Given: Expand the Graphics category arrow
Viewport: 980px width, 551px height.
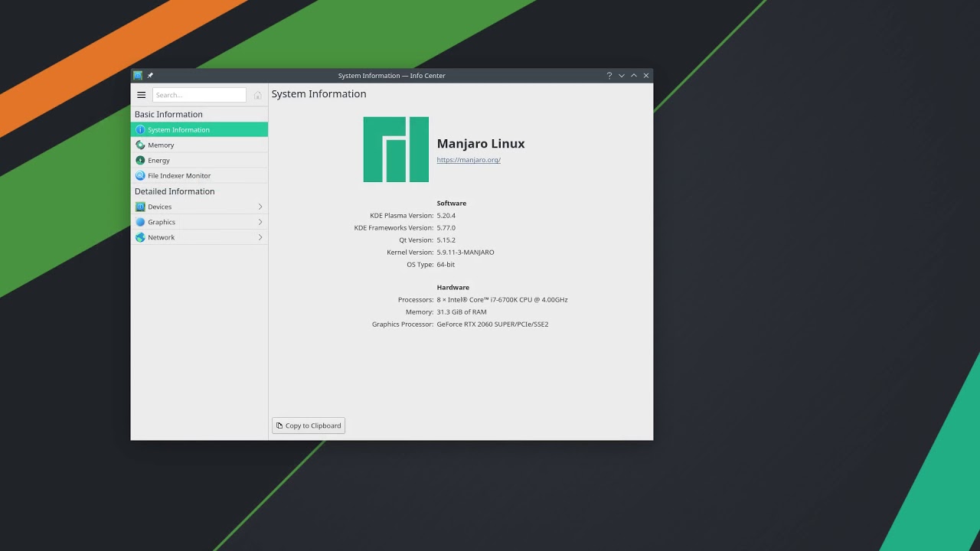Looking at the screenshot, I should pyautogui.click(x=260, y=222).
